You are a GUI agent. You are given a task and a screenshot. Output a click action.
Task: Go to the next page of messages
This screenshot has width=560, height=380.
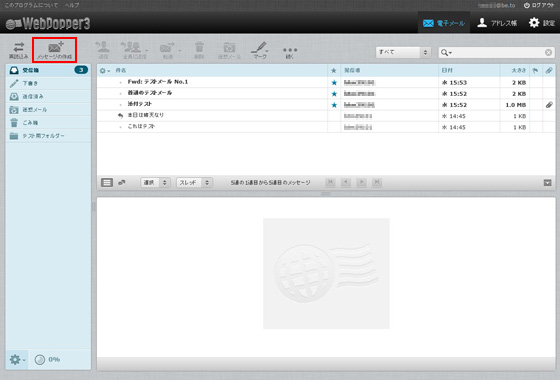point(361,182)
